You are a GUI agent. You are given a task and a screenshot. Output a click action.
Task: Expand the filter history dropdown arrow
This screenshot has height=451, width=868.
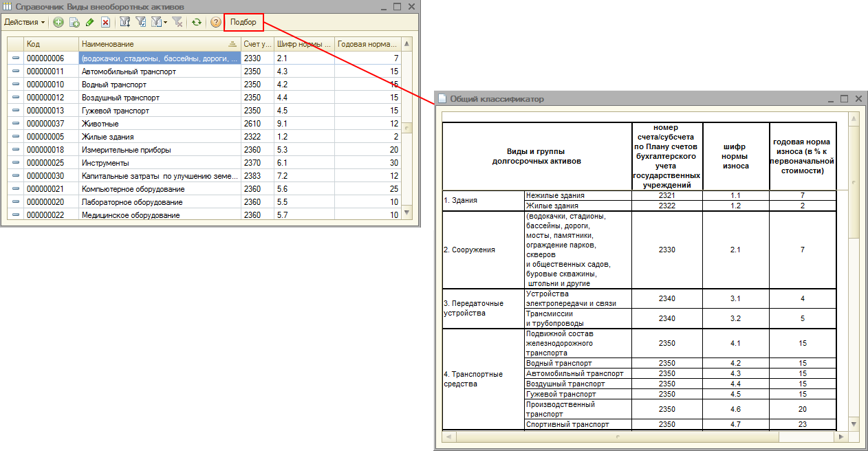[x=165, y=22]
